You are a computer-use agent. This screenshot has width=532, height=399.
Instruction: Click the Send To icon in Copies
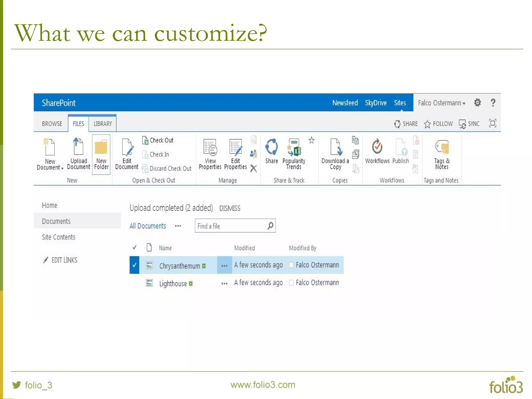(355, 140)
